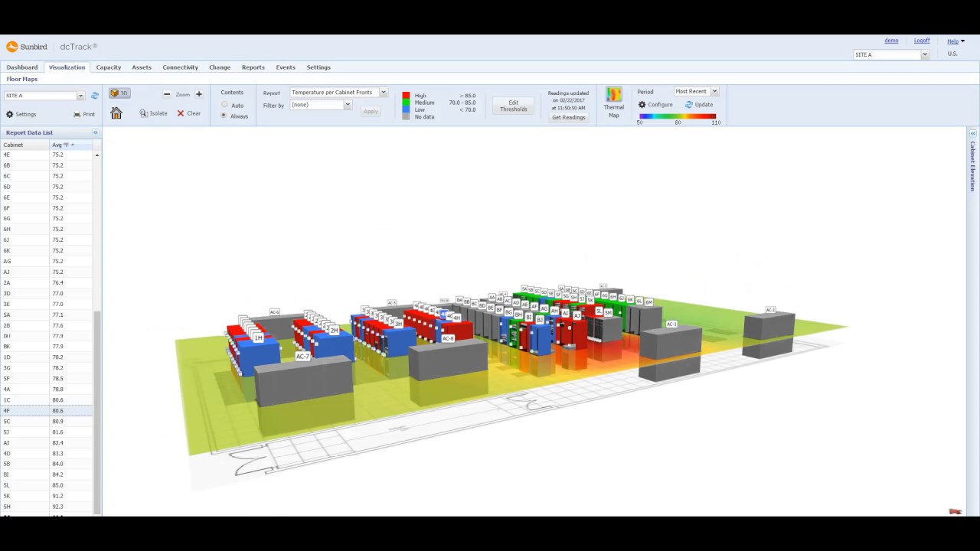
Task: Select cabinet 4D row with 83.3
Action: tap(46, 453)
